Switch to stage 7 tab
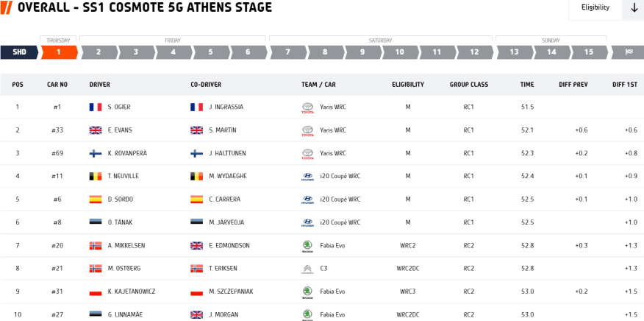The width and height of the screenshot is (644, 321). (287, 52)
